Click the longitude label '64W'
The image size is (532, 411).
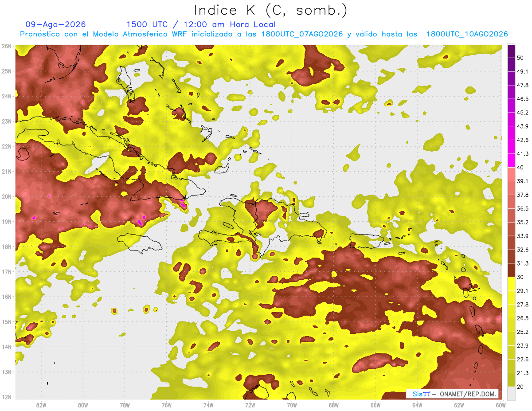click(417, 405)
